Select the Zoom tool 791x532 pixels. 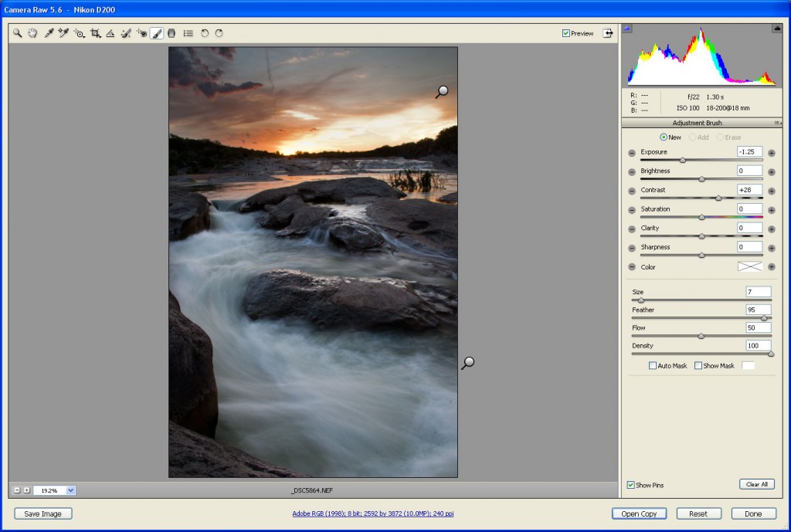(x=17, y=33)
